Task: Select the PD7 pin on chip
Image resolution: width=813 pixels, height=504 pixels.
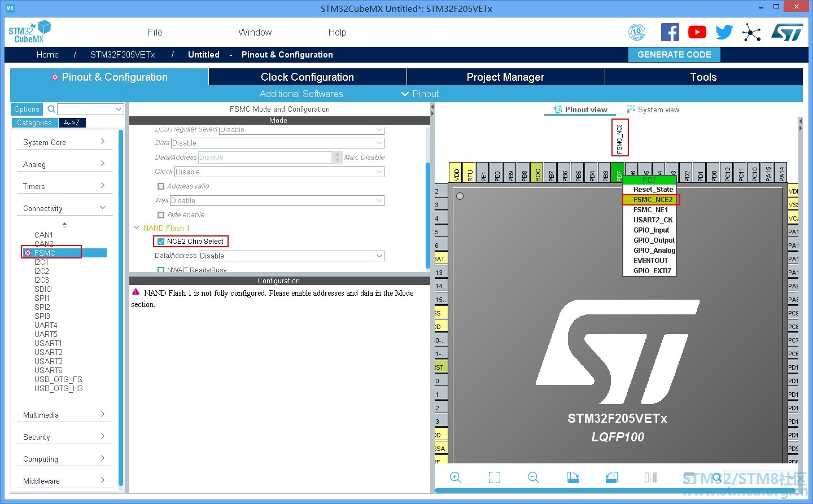Action: (x=619, y=172)
